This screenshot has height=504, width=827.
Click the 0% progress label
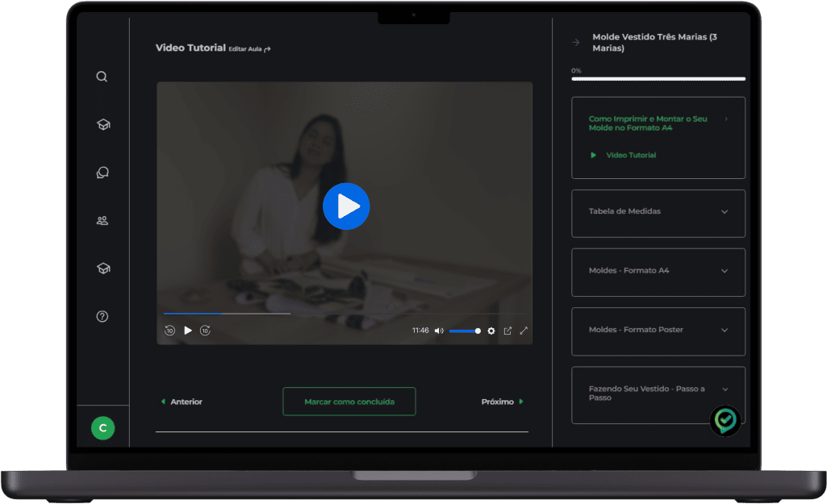576,71
